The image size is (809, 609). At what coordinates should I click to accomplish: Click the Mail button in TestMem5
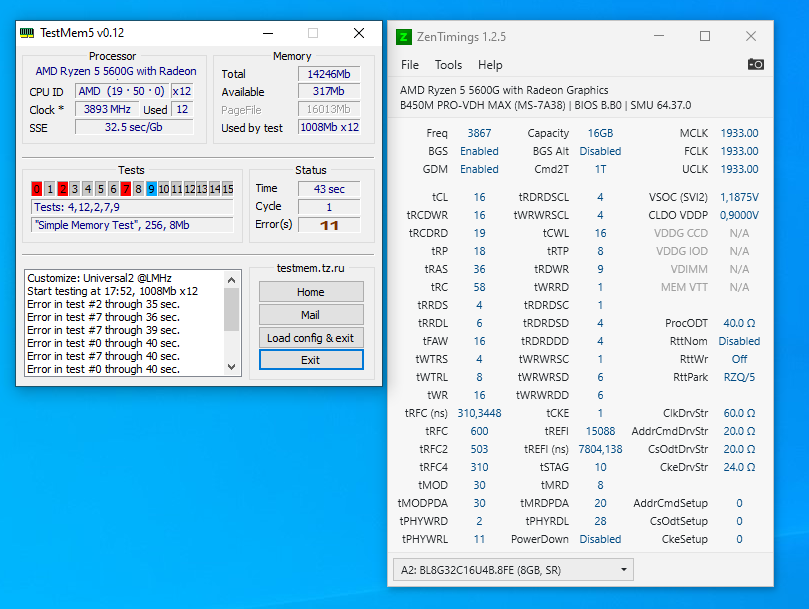(311, 315)
